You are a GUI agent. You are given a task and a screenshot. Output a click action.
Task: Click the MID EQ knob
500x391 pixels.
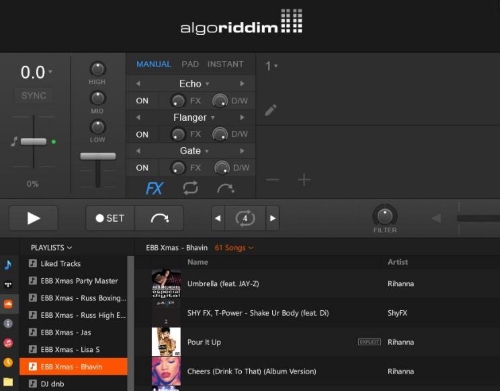pyautogui.click(x=98, y=98)
